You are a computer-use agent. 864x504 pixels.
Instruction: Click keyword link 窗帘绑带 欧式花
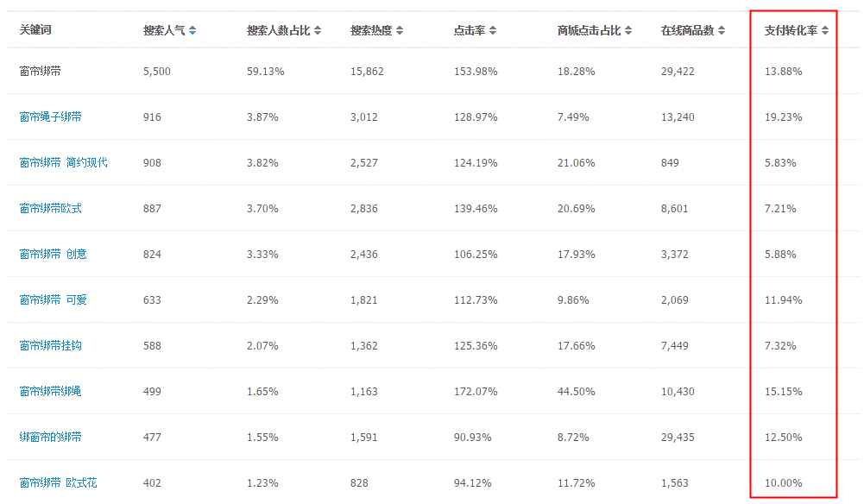[59, 483]
